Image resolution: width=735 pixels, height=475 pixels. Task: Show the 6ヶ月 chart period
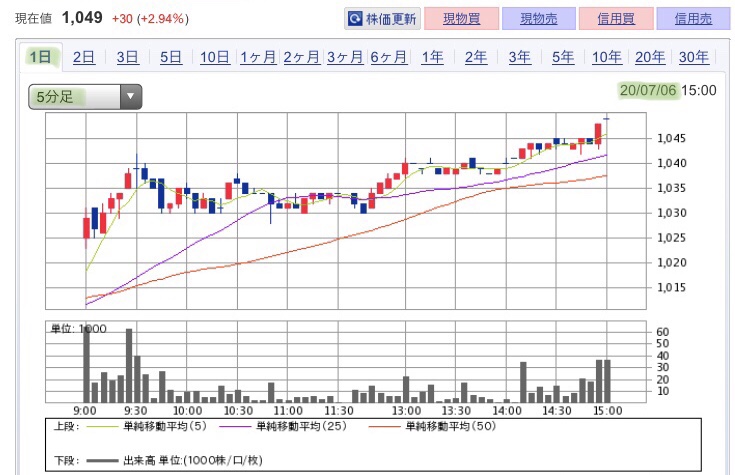point(389,57)
